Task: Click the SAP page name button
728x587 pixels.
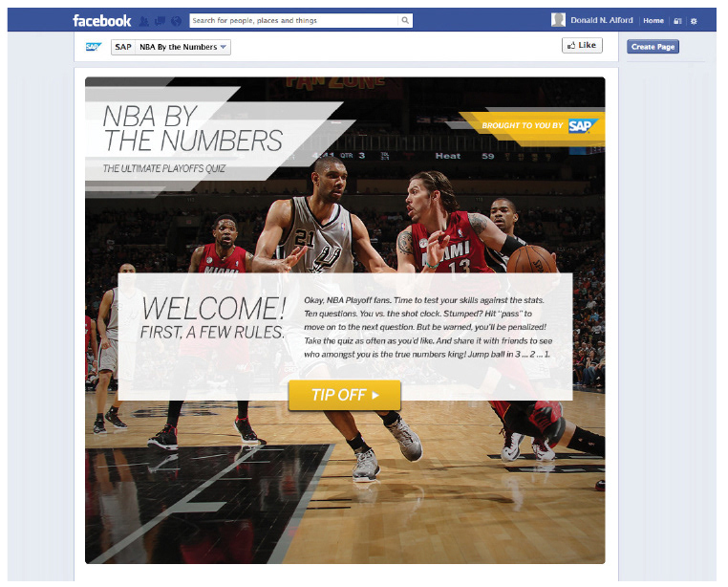Action: [x=123, y=47]
